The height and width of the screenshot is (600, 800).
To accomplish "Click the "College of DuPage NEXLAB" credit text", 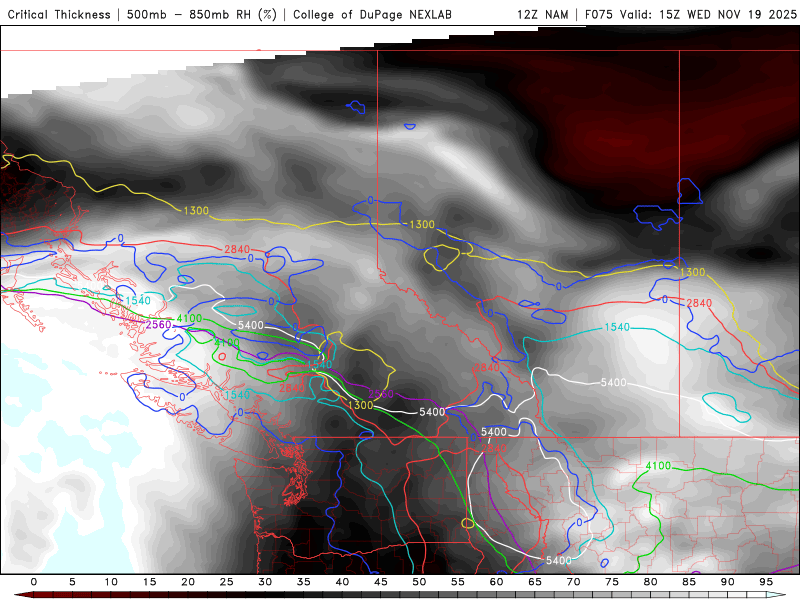I will point(372,15).
